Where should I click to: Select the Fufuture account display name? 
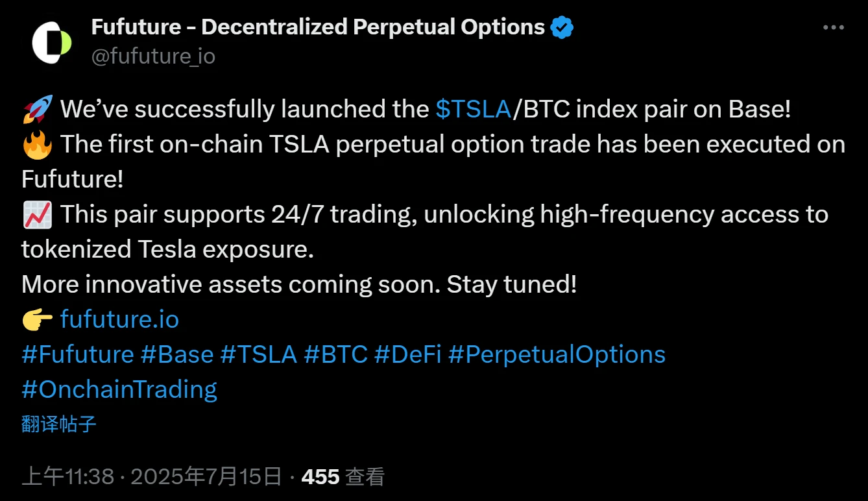pos(319,27)
